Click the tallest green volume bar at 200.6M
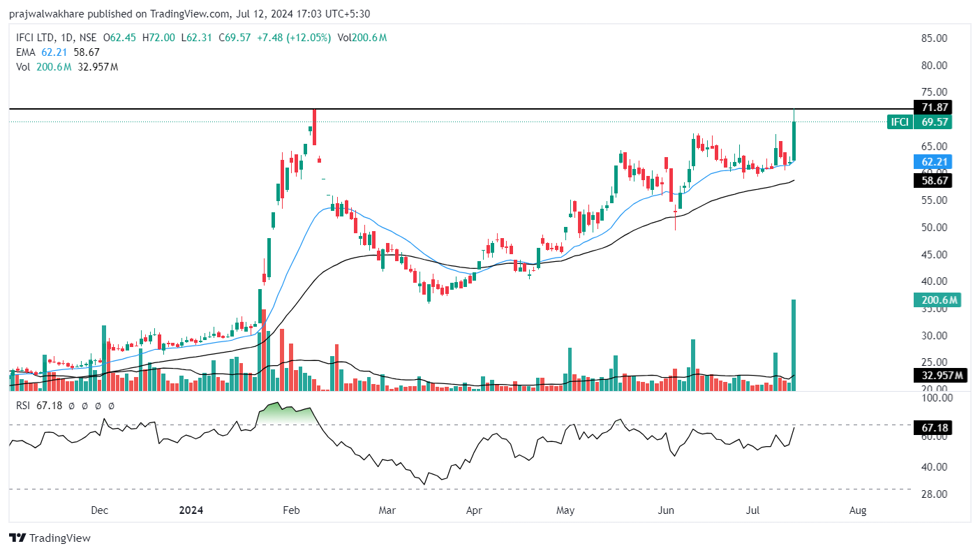980x553 pixels. pyautogui.click(x=794, y=345)
